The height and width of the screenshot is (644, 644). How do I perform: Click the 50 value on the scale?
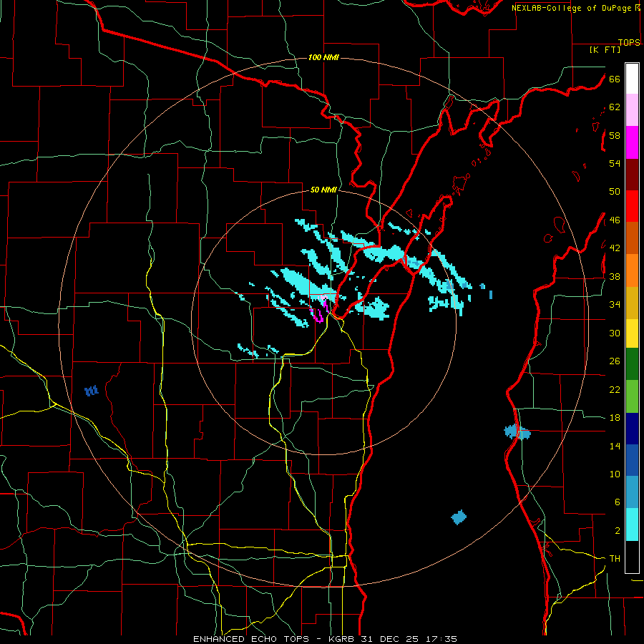click(615, 192)
